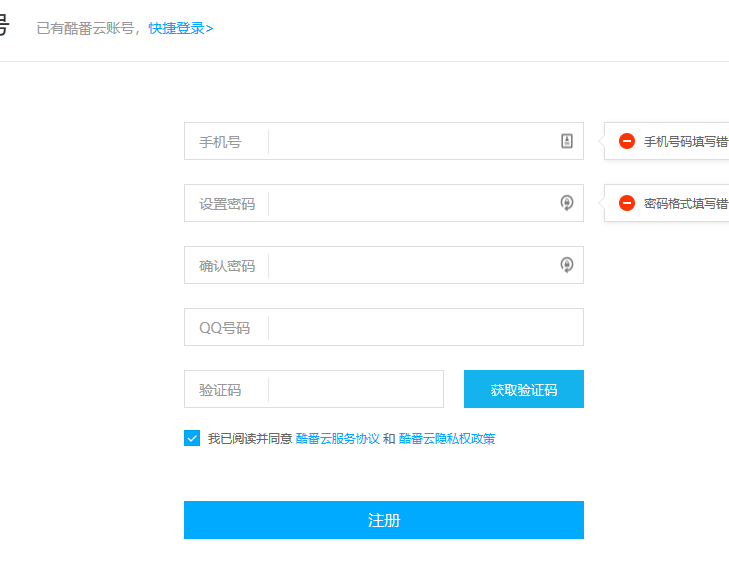Click the lock icon in 设置密码 field

pyautogui.click(x=566, y=203)
